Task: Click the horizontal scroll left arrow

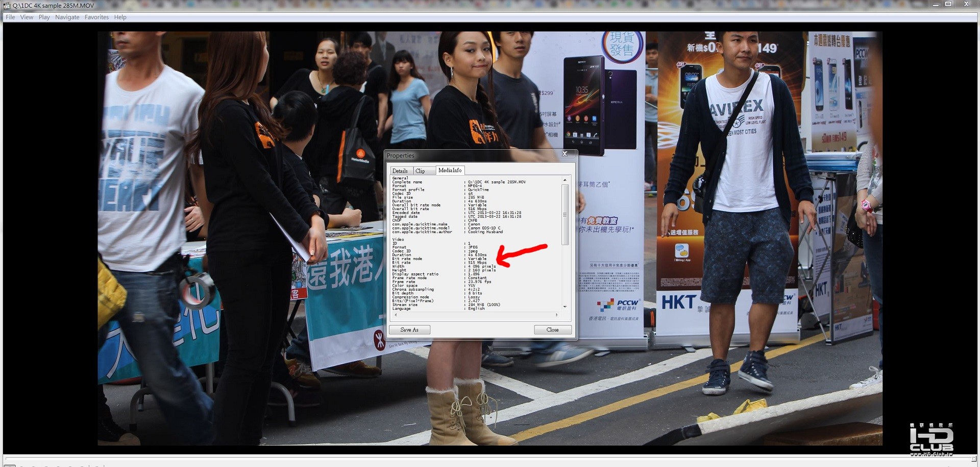Action: click(396, 315)
